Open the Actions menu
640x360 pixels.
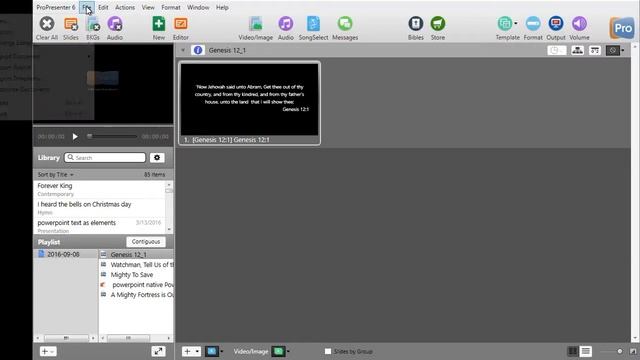(125, 7)
